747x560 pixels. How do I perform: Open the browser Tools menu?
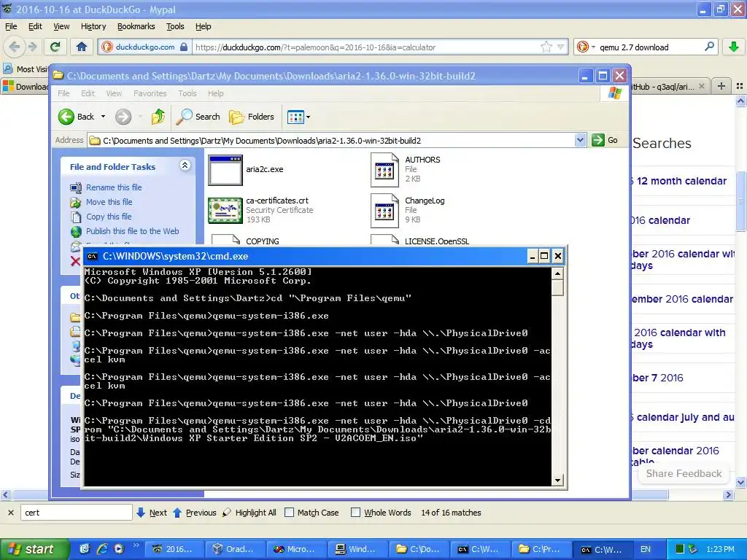pyautogui.click(x=175, y=26)
